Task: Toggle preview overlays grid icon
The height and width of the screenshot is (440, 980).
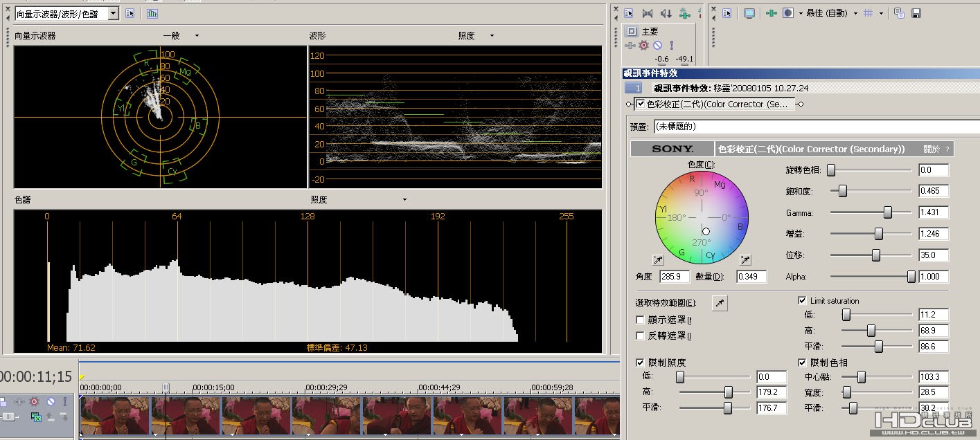Action: (x=868, y=13)
